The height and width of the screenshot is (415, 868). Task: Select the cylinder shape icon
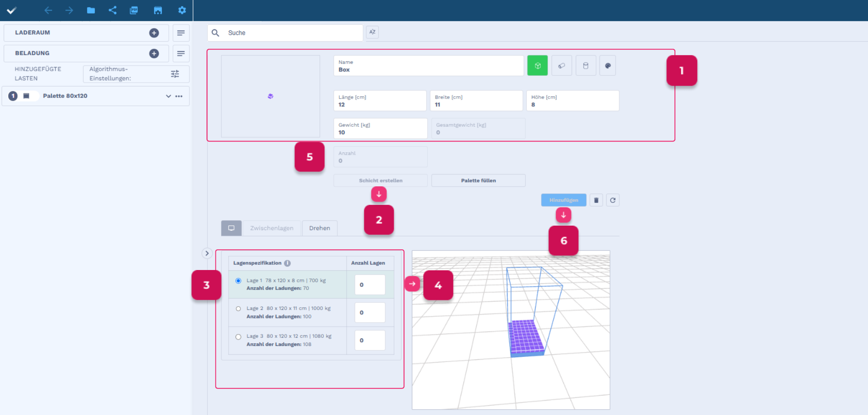586,66
